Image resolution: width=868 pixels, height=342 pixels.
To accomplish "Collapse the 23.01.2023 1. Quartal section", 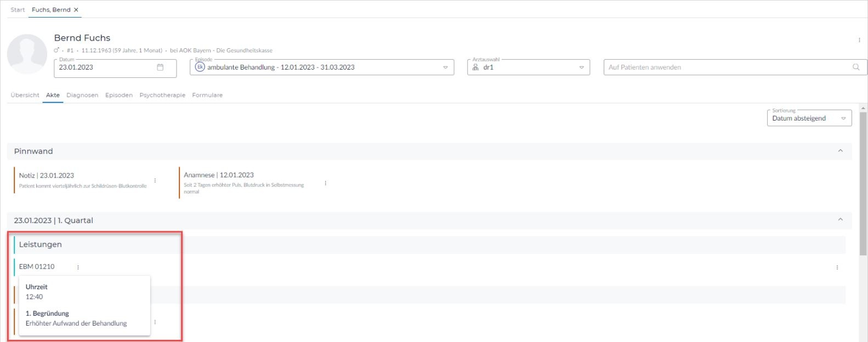I will [x=840, y=220].
